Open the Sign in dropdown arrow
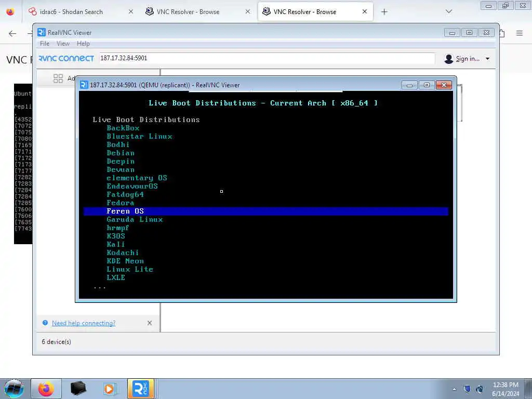 (487, 59)
